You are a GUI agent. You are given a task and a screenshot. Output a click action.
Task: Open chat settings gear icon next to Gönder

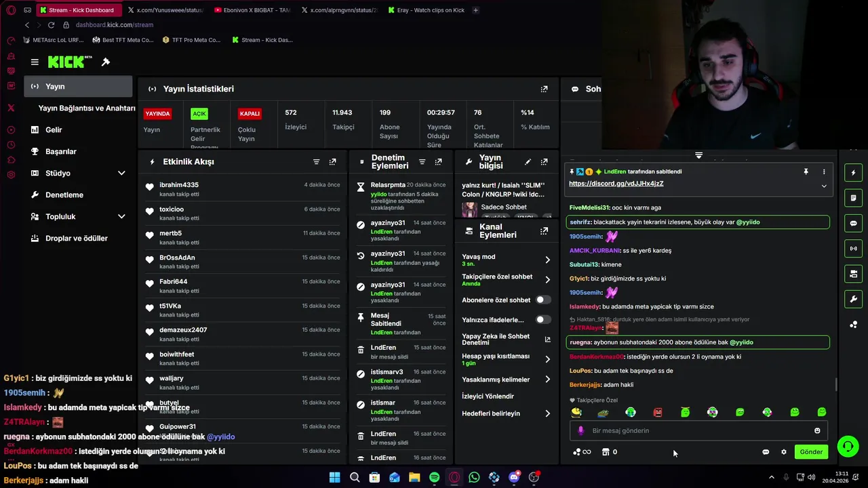pyautogui.click(x=784, y=452)
